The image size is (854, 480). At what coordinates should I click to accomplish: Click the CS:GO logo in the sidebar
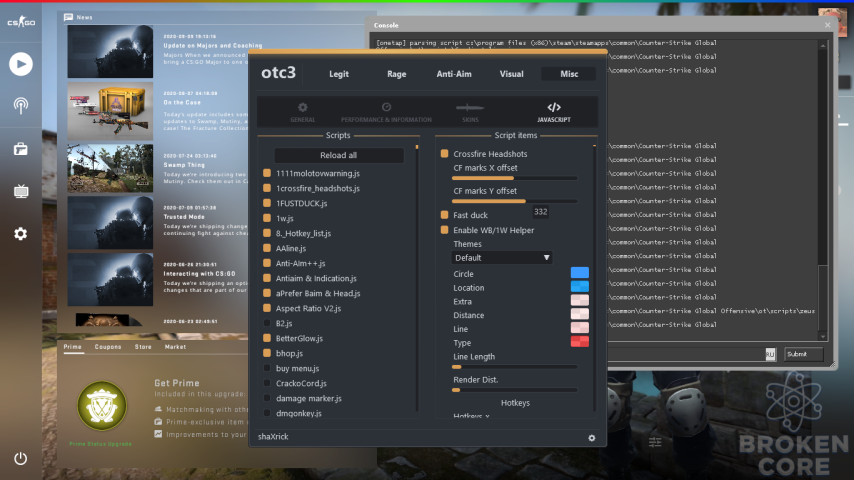click(x=21, y=22)
